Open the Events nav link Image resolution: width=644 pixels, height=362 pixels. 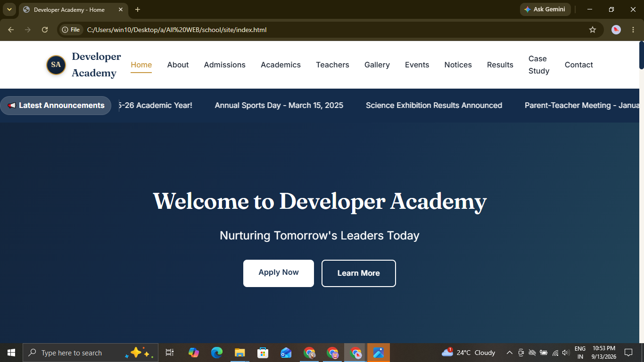point(417,65)
